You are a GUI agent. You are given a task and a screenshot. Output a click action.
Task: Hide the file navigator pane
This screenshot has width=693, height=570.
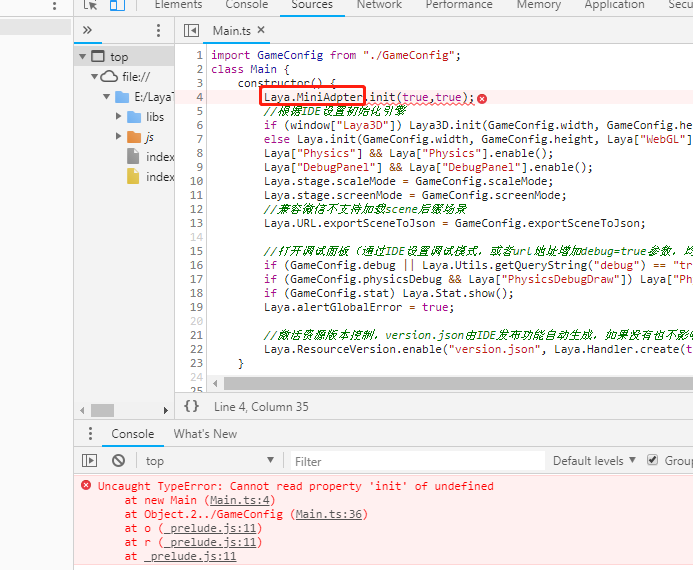pos(192,31)
